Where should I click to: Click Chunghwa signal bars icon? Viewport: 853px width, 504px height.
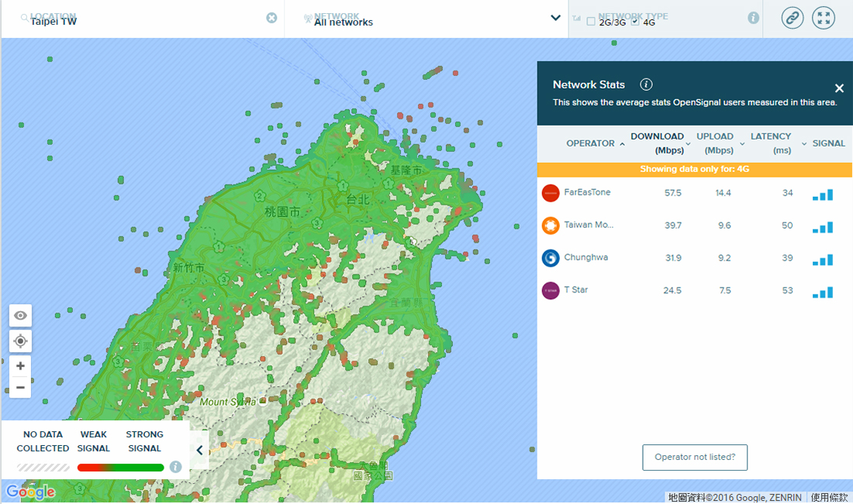[x=823, y=260]
